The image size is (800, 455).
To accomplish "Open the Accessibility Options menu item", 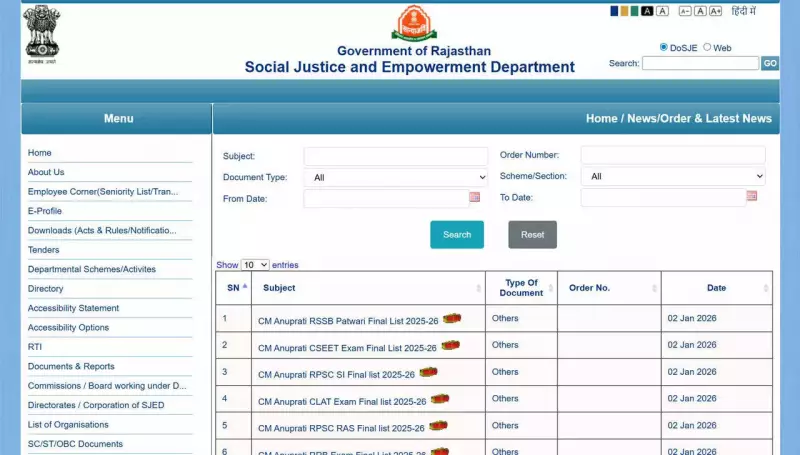I will point(68,327).
